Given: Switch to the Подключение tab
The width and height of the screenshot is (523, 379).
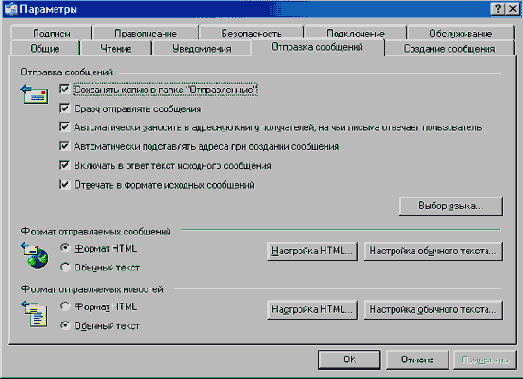Looking at the screenshot, I should (355, 33).
